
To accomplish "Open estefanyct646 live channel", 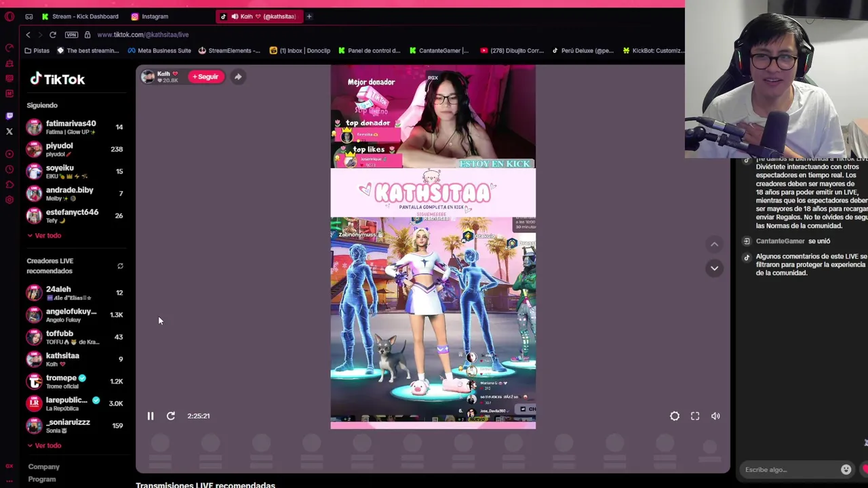I will tap(75, 216).
